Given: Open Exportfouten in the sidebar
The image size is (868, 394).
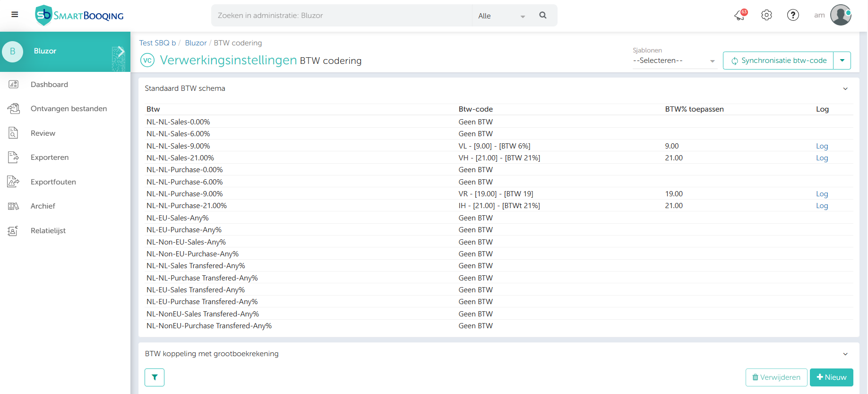Looking at the screenshot, I should [x=53, y=182].
